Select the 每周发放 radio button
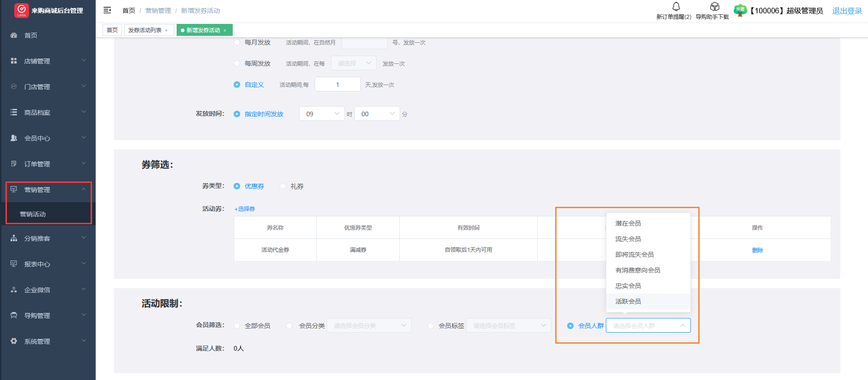Image resolution: width=868 pixels, height=380 pixels. [237, 63]
